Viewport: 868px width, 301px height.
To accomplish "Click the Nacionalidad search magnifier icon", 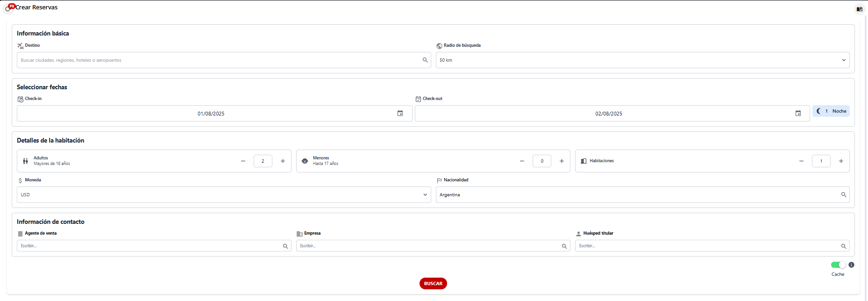I will point(844,194).
